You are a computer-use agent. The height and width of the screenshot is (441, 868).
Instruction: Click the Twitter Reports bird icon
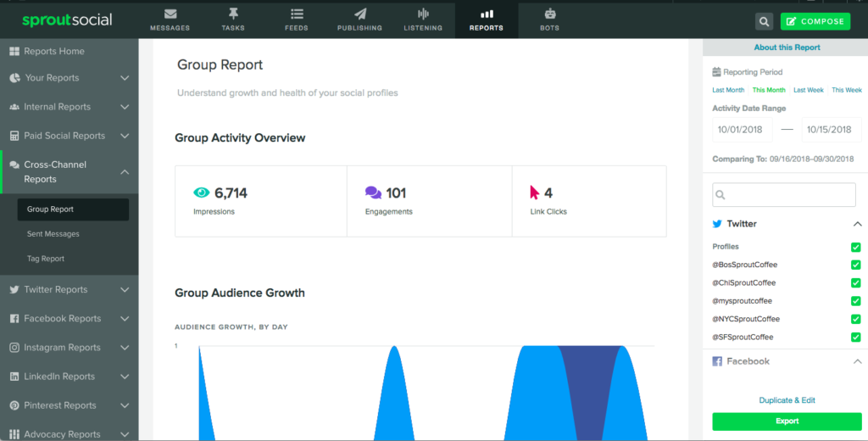(14, 290)
